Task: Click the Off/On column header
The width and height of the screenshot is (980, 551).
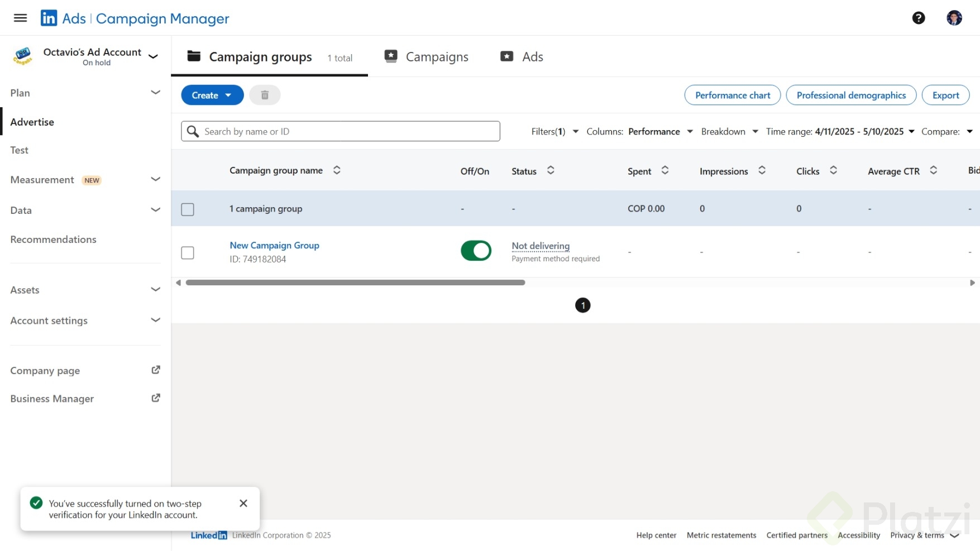Action: (475, 171)
